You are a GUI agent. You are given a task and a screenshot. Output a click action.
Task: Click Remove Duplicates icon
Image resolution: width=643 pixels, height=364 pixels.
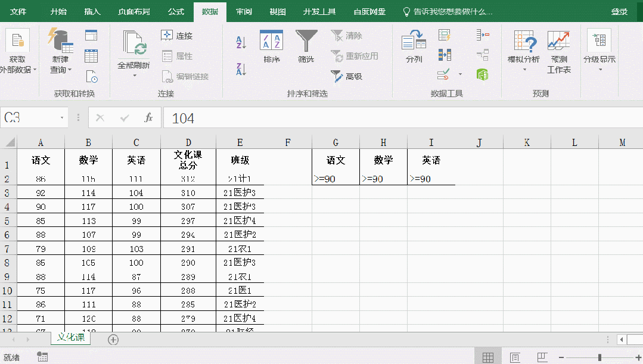445,55
